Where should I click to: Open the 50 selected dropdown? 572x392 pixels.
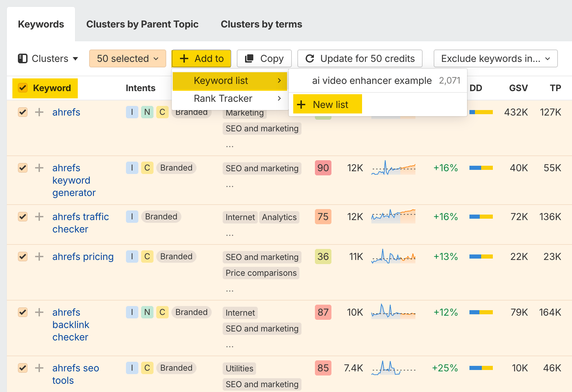(x=128, y=58)
